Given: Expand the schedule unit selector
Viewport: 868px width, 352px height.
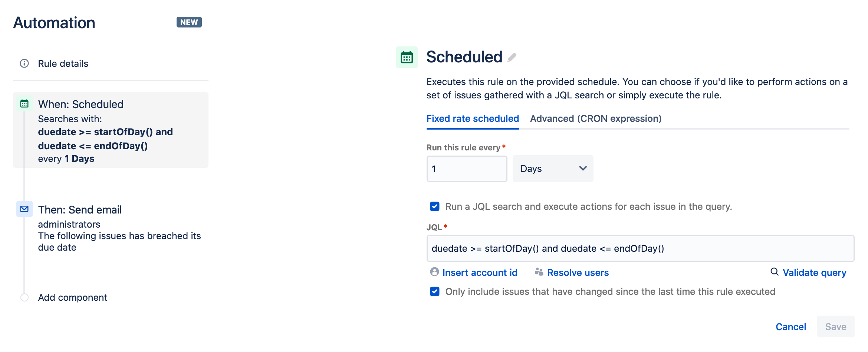Looking at the screenshot, I should (x=552, y=169).
